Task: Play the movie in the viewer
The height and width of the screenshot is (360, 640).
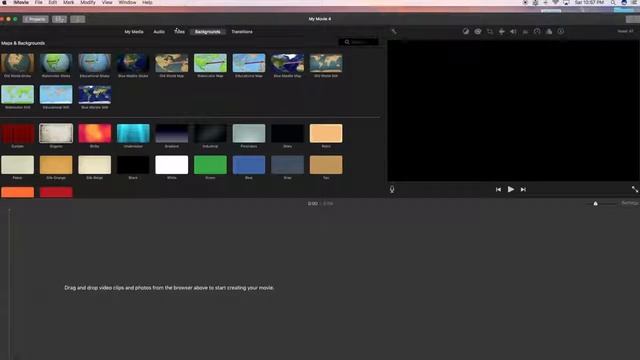Action: click(511, 189)
